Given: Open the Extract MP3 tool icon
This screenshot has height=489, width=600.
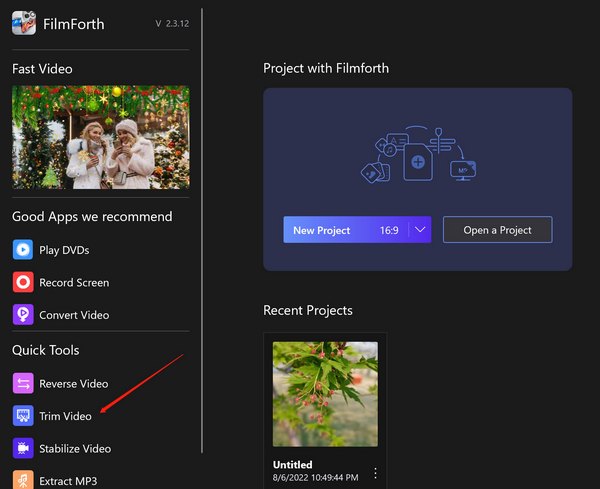Looking at the screenshot, I should point(23,479).
